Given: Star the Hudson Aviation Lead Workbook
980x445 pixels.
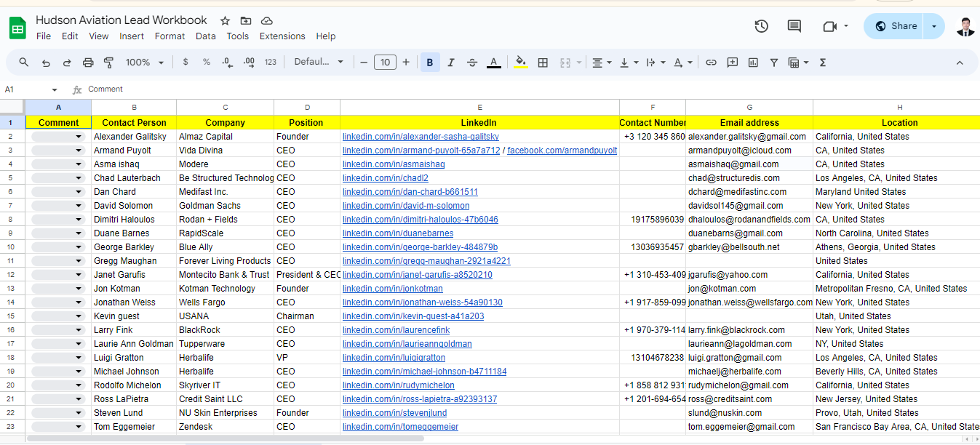Looking at the screenshot, I should pos(226,20).
